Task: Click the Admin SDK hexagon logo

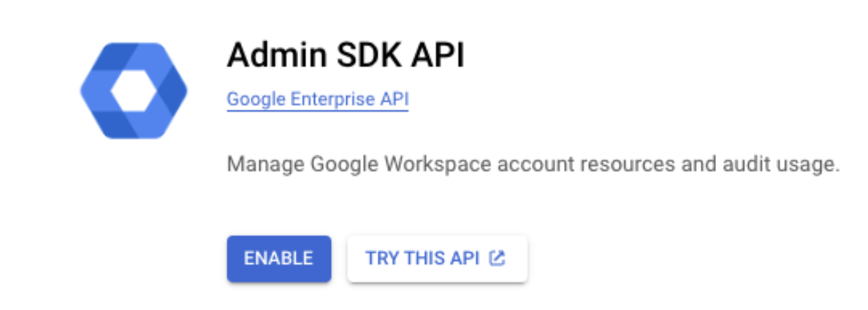Action: [x=134, y=91]
